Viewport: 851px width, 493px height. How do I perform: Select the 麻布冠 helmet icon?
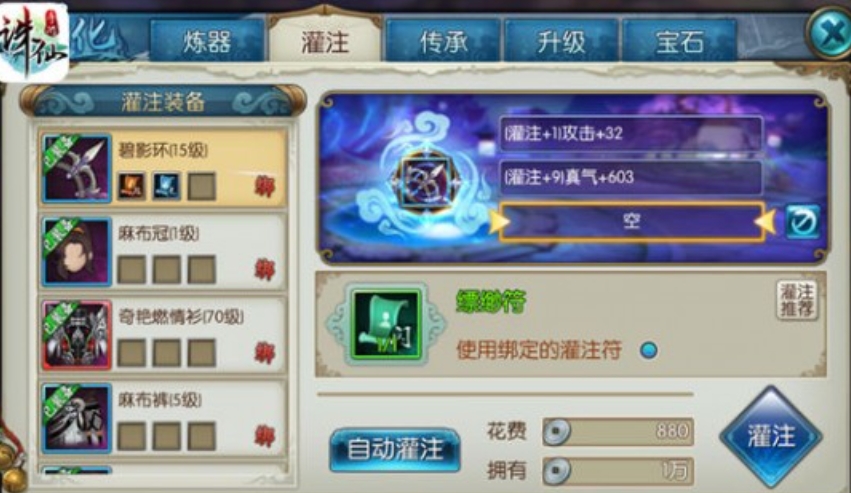[x=77, y=252]
